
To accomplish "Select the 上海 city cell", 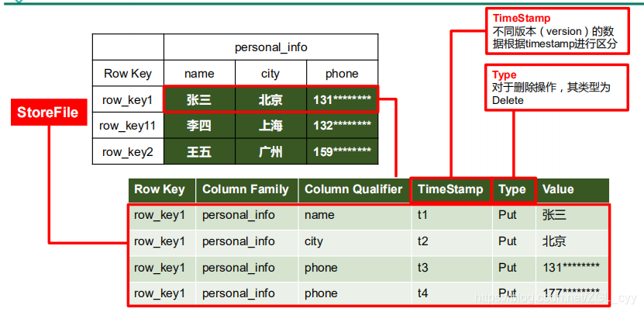I will [x=270, y=126].
